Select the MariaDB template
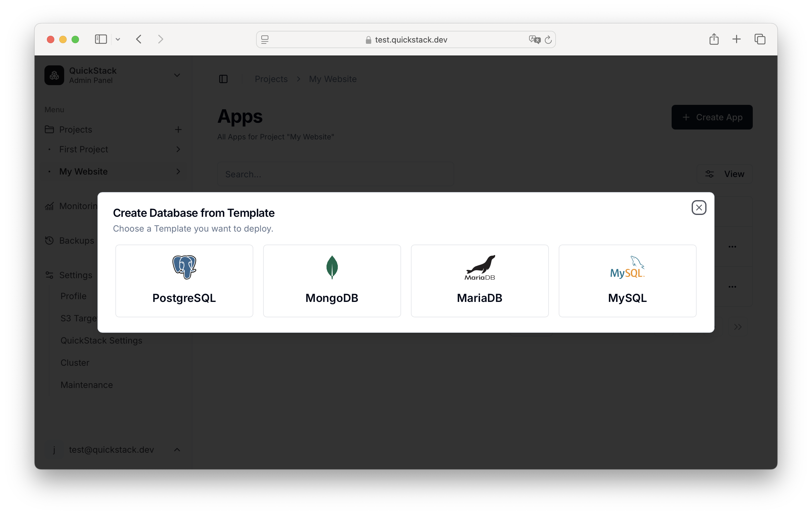This screenshot has height=515, width=812. coord(479,280)
